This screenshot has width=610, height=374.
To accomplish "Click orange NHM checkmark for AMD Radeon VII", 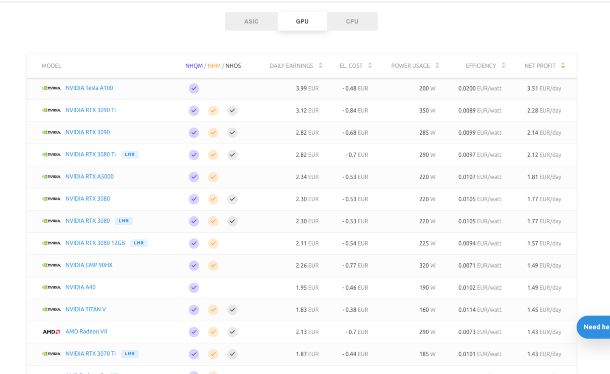I will [213, 332].
